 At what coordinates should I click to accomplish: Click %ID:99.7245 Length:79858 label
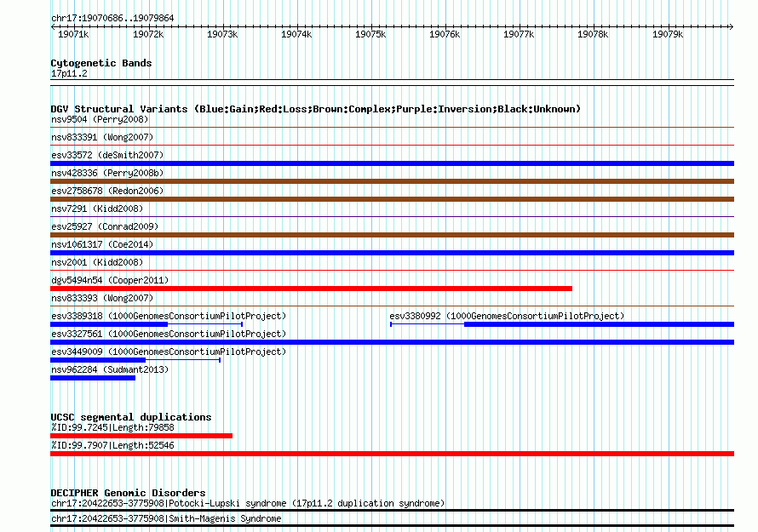click(112, 427)
